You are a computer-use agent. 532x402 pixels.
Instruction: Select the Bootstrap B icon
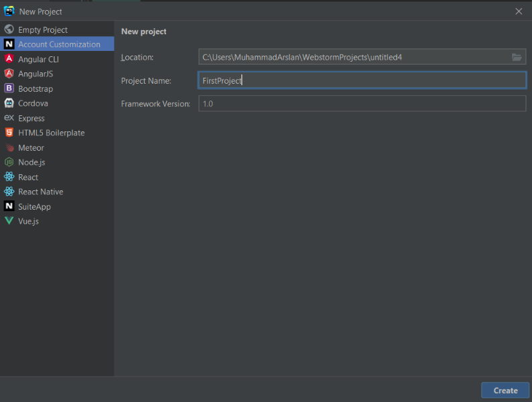(x=9, y=88)
